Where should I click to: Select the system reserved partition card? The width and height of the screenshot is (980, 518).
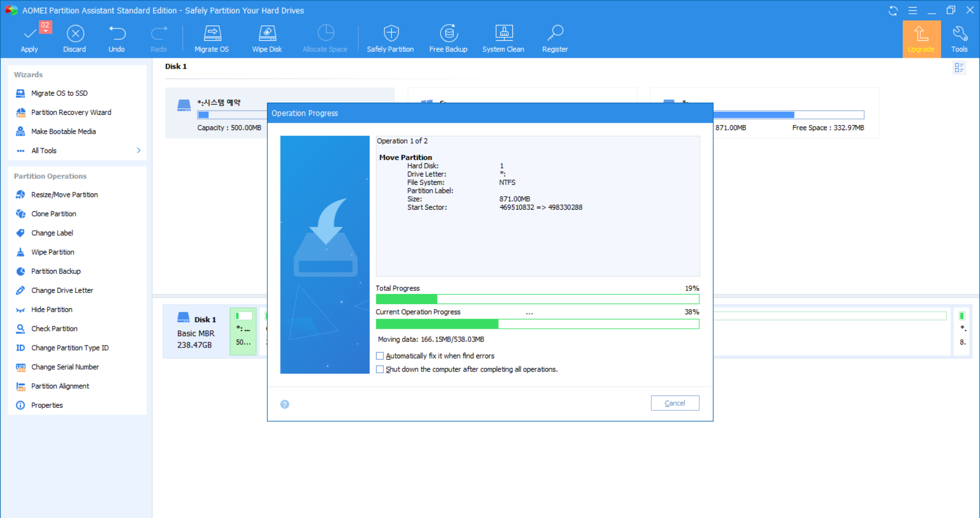[x=216, y=113]
